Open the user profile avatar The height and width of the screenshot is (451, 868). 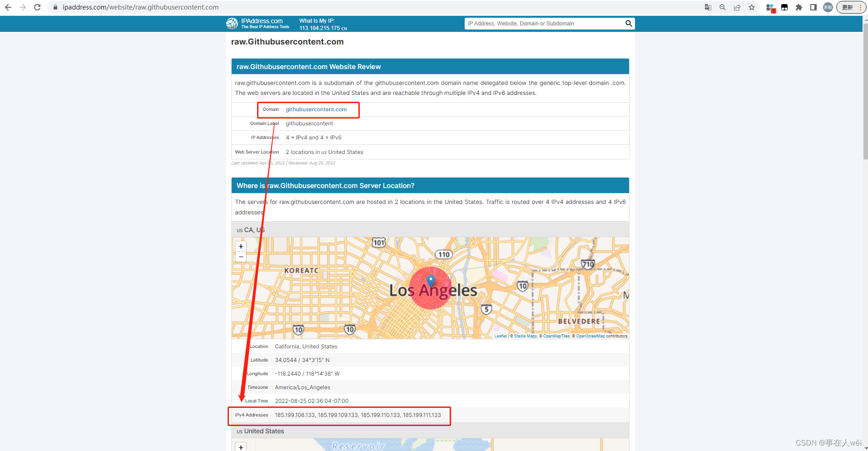(x=828, y=7)
